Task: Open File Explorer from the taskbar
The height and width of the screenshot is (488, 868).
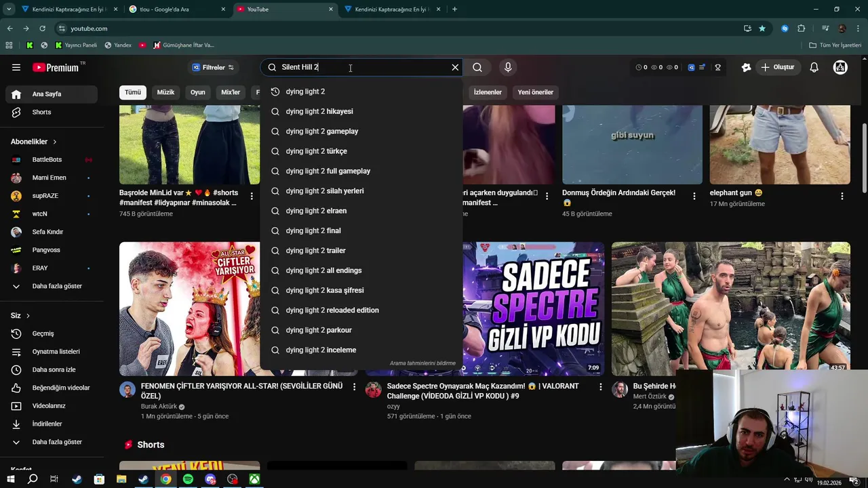Action: coord(121,479)
